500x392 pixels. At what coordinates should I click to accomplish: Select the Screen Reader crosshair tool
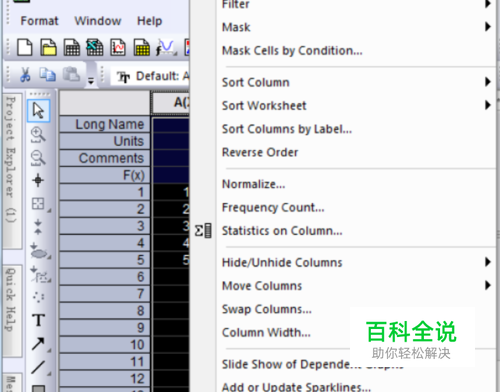pos(38,180)
